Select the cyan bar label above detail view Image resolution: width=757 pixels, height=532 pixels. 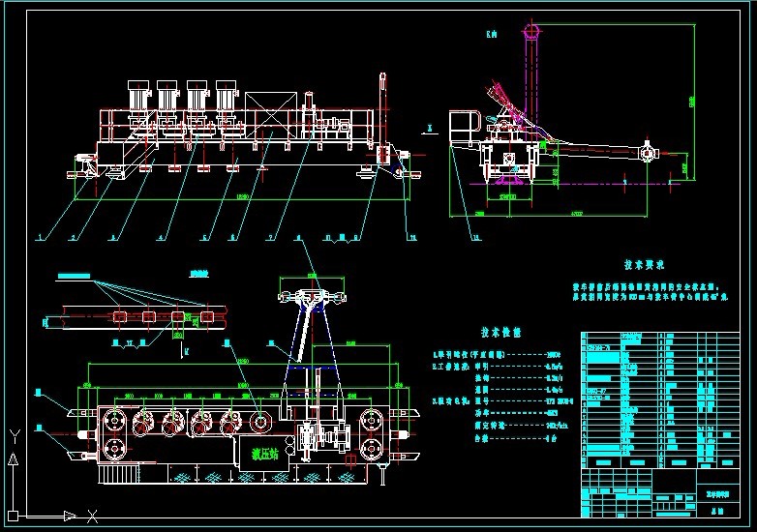pyautogui.click(x=74, y=277)
